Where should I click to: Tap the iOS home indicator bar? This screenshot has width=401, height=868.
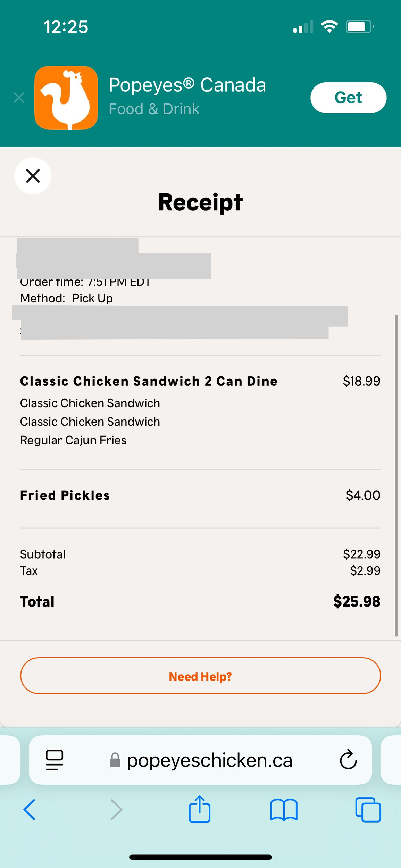pos(200,857)
